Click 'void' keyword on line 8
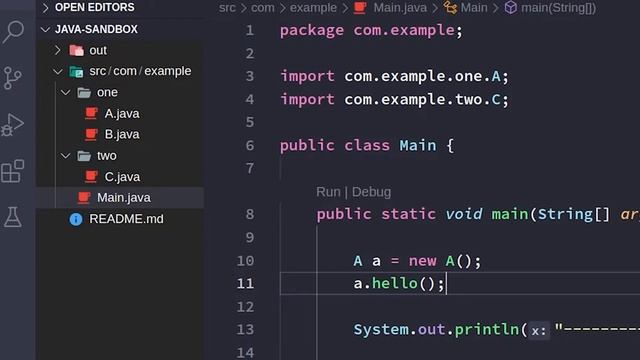The height and width of the screenshot is (360, 640). pyautogui.click(x=464, y=214)
